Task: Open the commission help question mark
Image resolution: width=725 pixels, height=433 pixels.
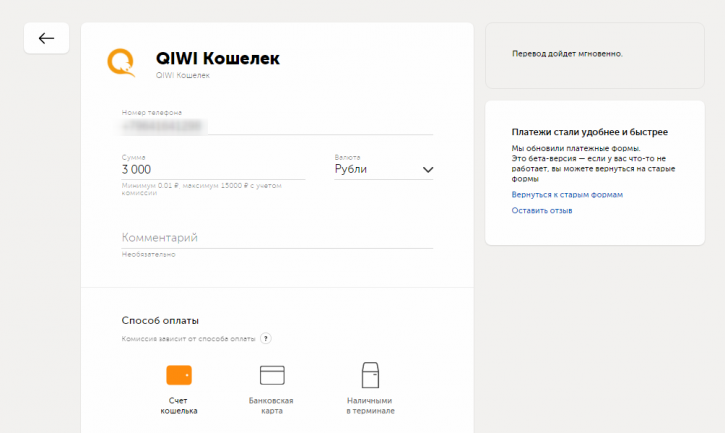Action: 266,338
